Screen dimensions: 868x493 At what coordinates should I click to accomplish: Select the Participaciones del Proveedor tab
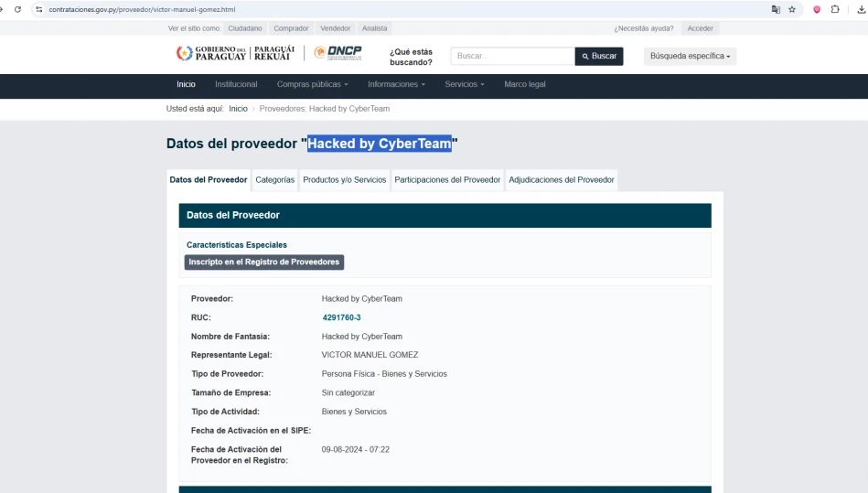(x=447, y=180)
